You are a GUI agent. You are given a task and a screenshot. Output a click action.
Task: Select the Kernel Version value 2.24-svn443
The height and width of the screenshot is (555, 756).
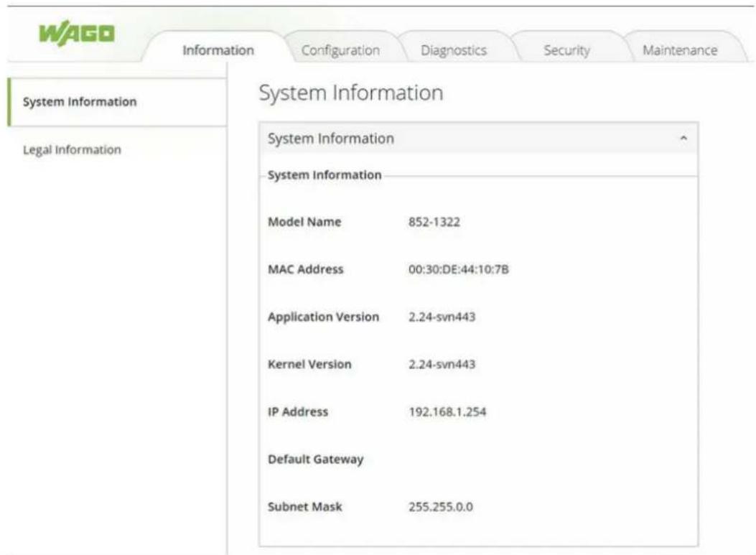pyautogui.click(x=442, y=364)
